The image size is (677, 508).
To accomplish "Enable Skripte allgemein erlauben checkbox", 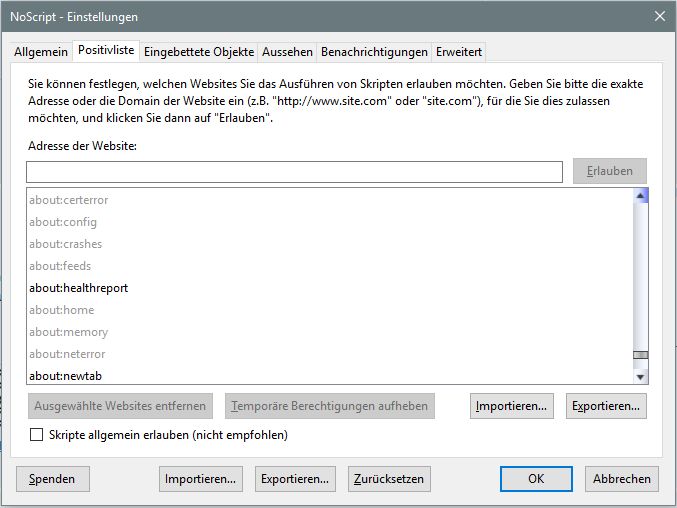I will coord(37,435).
